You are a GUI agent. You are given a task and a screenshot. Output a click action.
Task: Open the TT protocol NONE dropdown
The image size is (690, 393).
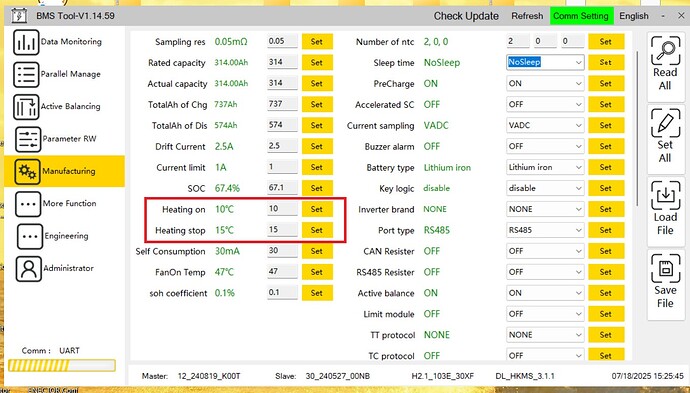click(545, 335)
